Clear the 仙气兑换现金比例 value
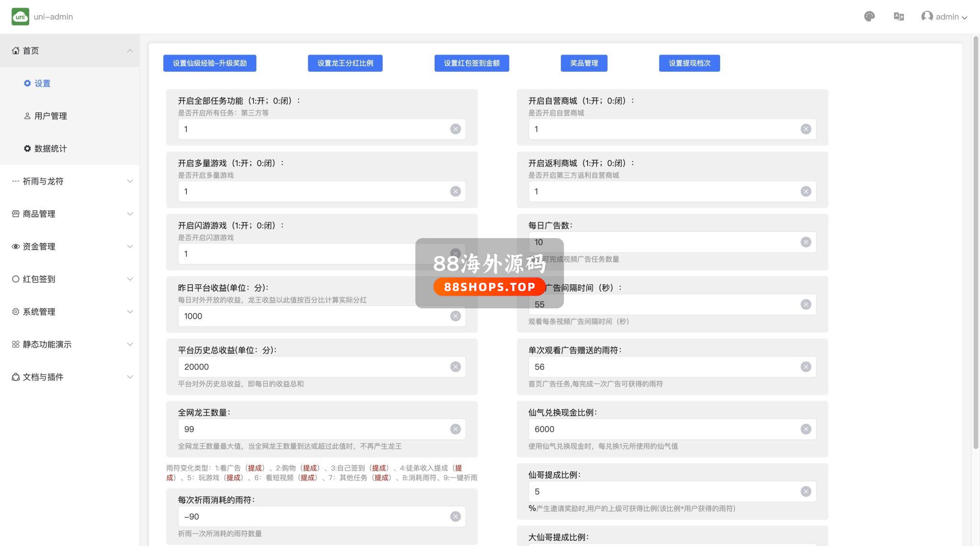This screenshot has height=546, width=980. point(806,429)
